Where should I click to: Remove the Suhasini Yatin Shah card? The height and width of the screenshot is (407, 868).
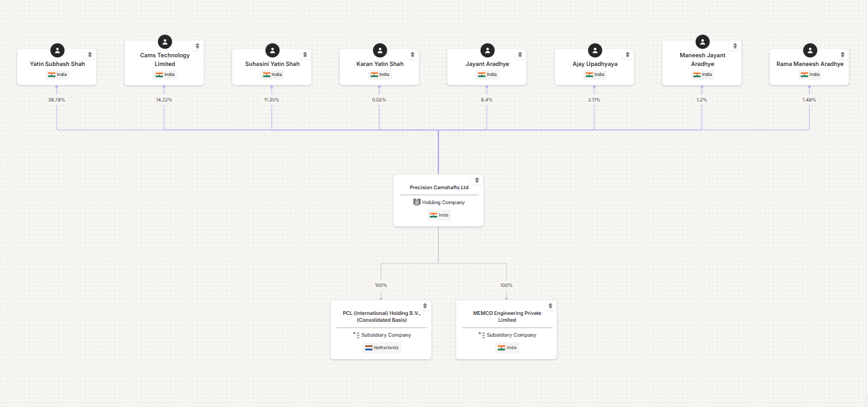(305, 55)
